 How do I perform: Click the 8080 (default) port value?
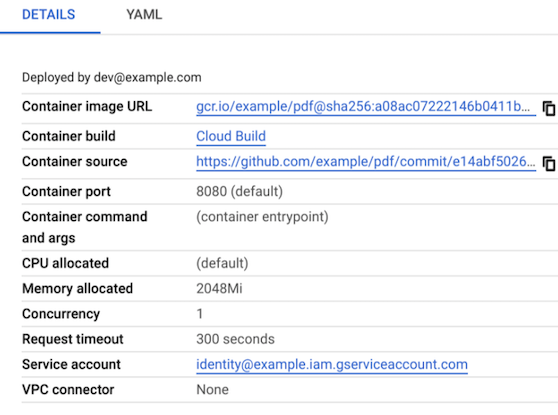coord(239,191)
